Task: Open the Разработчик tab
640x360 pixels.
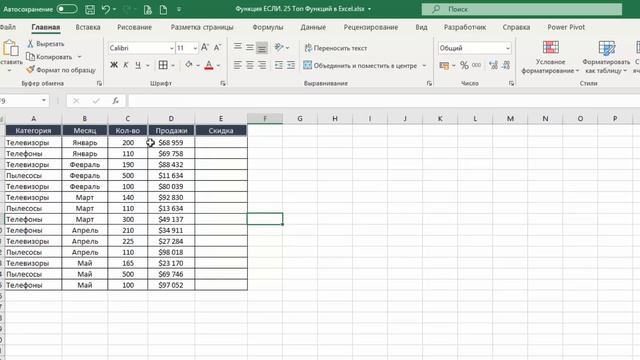Action: click(x=465, y=27)
